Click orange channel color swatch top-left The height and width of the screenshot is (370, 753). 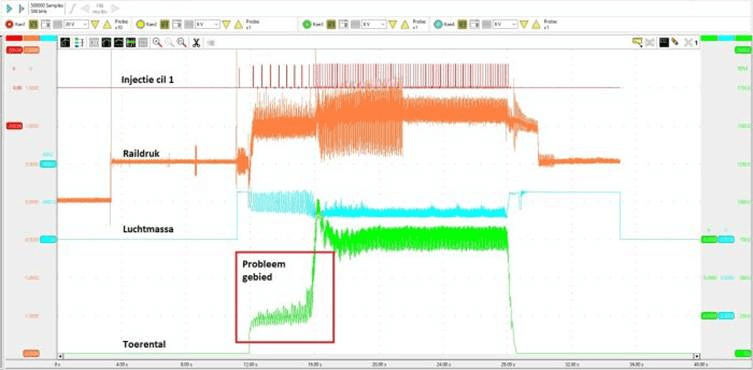tap(32, 38)
